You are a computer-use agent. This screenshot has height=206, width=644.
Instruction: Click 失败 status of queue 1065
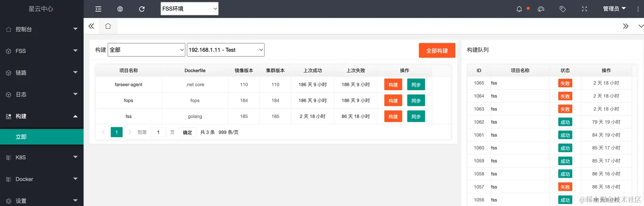tap(565, 83)
